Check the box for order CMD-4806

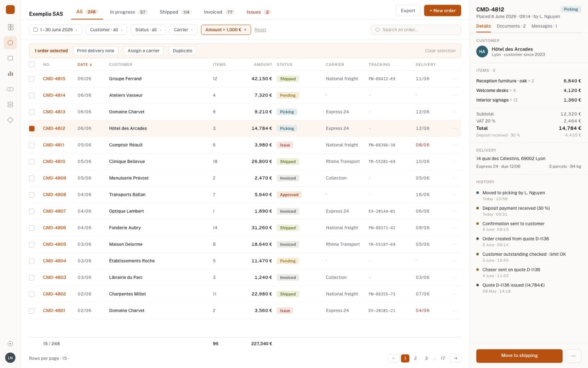[x=32, y=228]
